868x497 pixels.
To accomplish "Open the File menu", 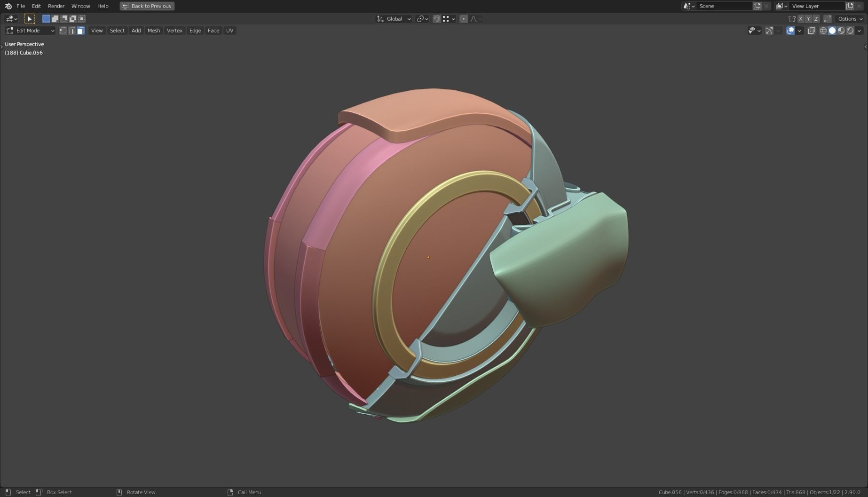I will click(21, 6).
